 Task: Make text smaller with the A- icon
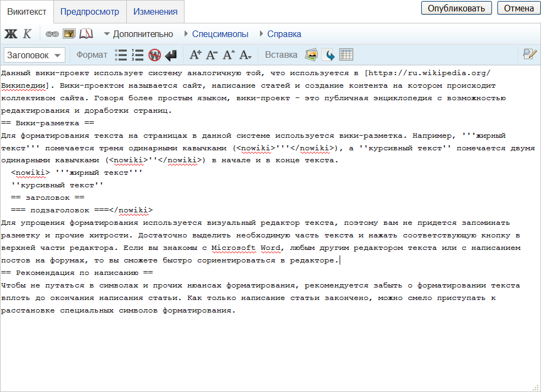pyautogui.click(x=212, y=55)
